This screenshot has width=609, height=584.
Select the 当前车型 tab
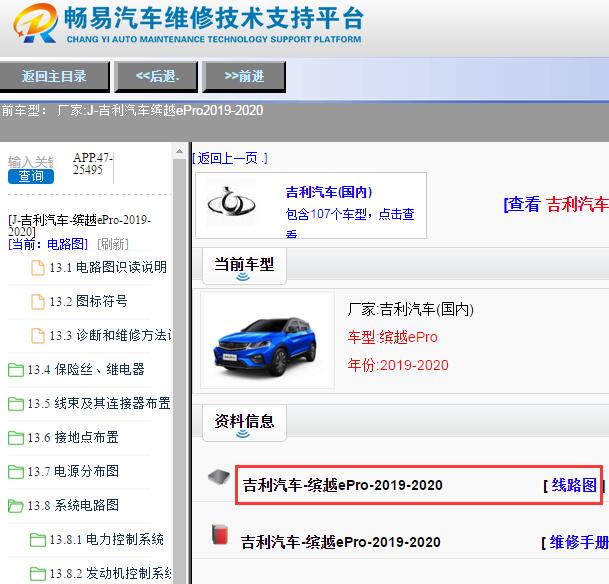[244, 266]
